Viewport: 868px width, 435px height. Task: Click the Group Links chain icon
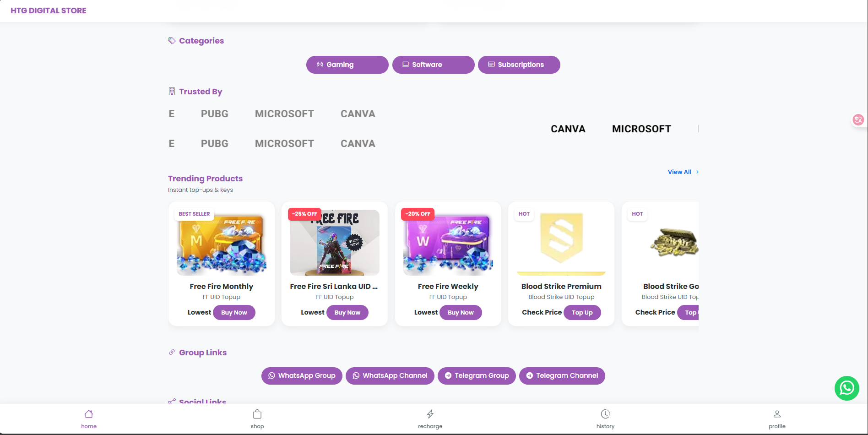point(172,352)
